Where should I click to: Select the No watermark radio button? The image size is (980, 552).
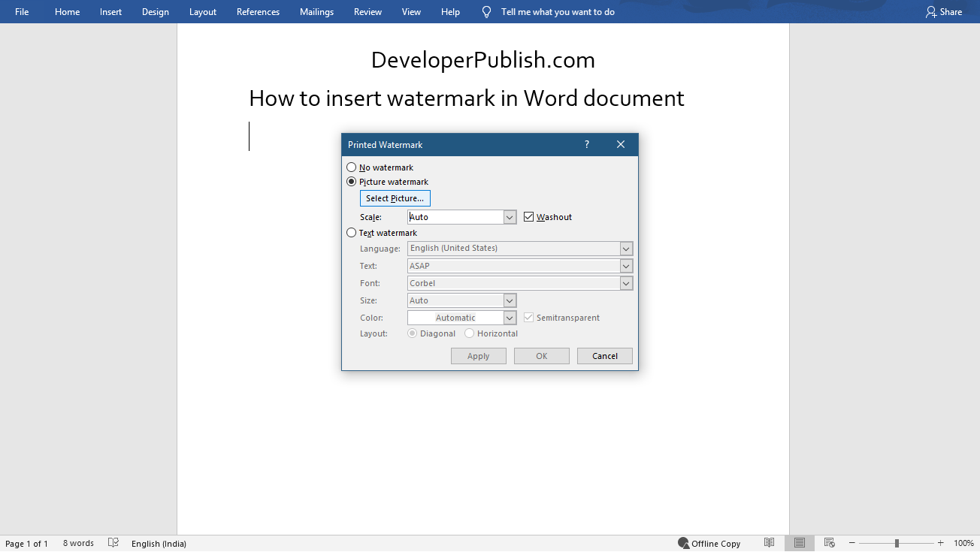pyautogui.click(x=351, y=167)
